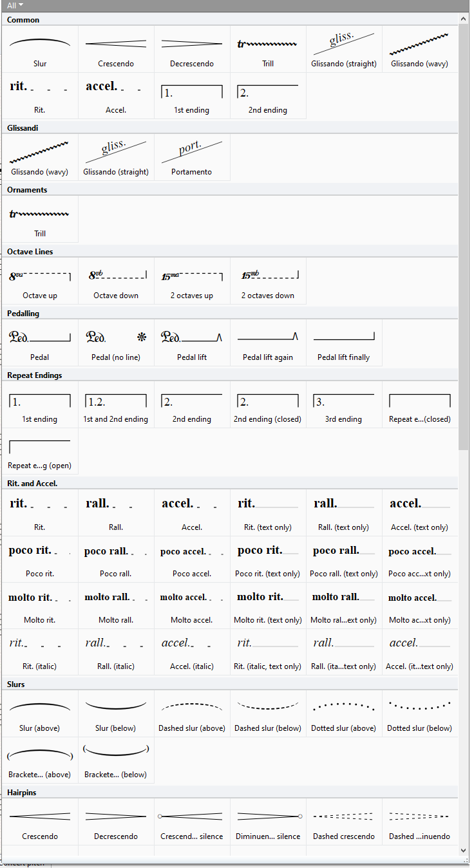This screenshot has height=868, width=474.
Task: Choose the Molto rall. line
Action: click(116, 605)
